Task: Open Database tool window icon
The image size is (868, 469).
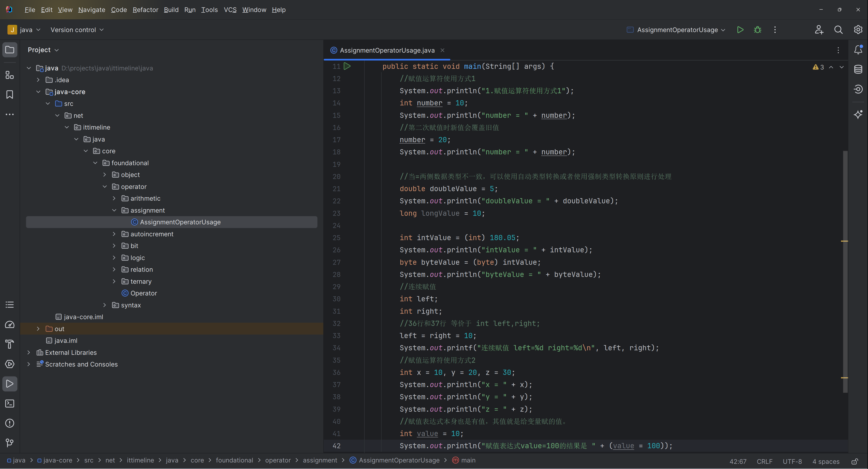Action: point(858,69)
